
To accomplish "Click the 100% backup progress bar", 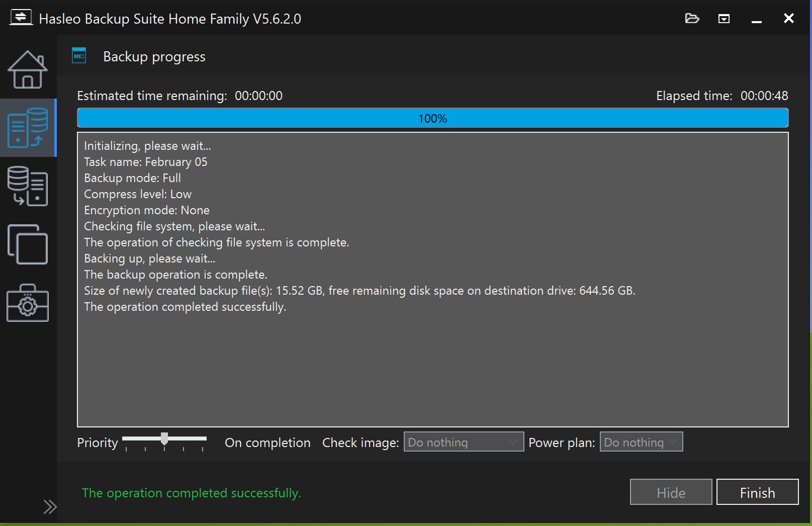I will [x=432, y=118].
